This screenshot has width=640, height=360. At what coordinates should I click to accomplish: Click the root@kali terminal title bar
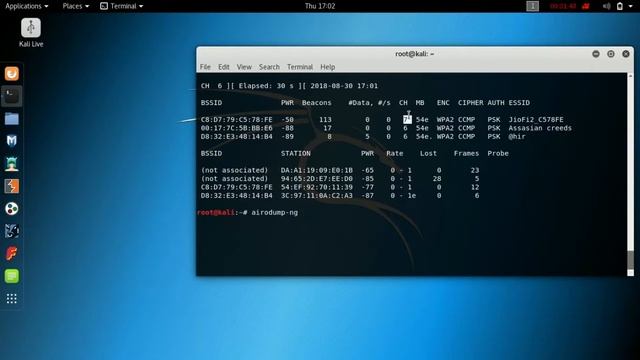point(415,54)
